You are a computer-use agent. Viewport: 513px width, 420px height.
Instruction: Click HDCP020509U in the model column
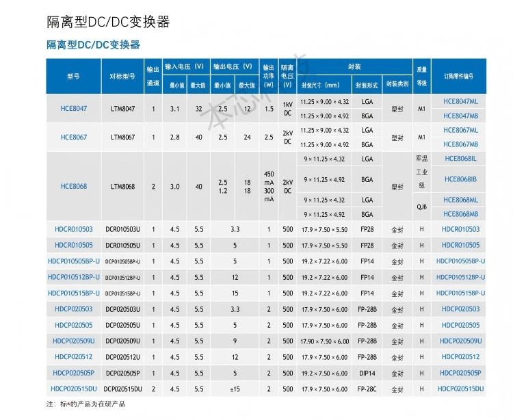[73, 341]
